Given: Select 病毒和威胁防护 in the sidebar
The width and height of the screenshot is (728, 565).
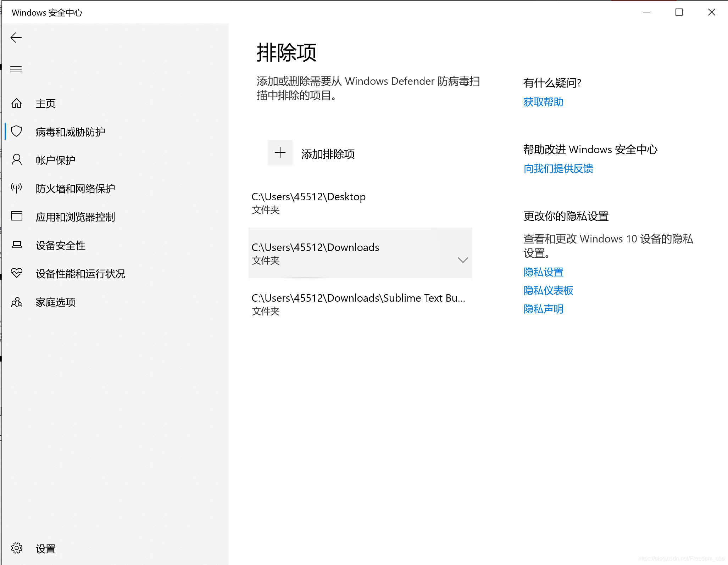Looking at the screenshot, I should [115, 132].
